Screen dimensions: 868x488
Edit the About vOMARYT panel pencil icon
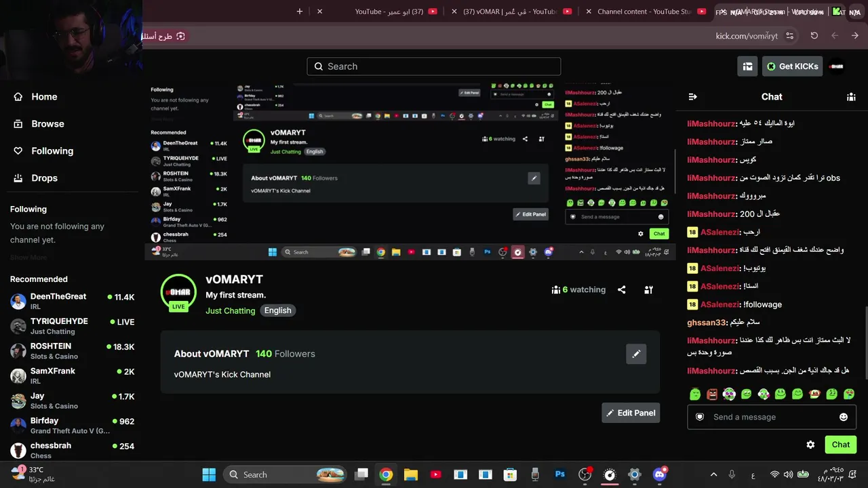pyautogui.click(x=636, y=354)
